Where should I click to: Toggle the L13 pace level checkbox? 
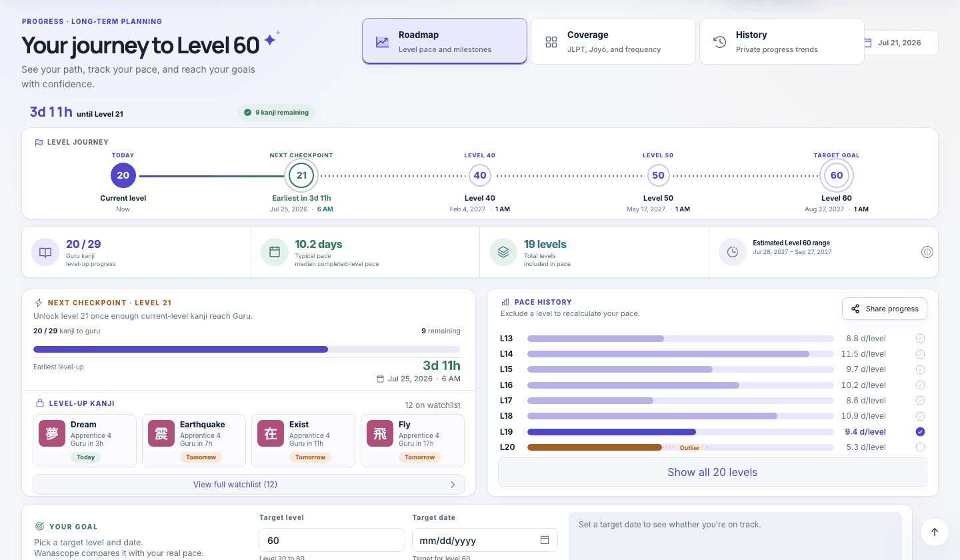tap(920, 339)
